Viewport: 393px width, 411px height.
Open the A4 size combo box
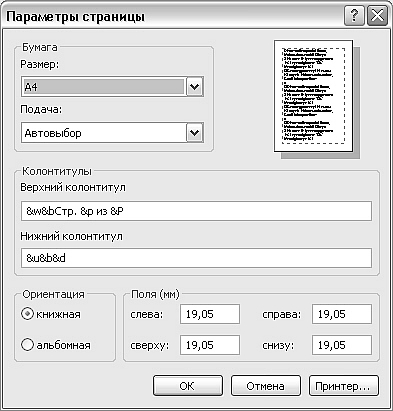[x=112, y=87]
